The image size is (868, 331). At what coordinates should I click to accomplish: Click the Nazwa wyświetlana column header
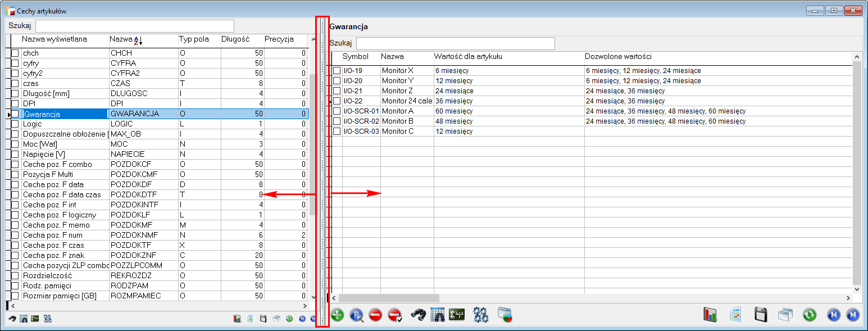point(65,40)
